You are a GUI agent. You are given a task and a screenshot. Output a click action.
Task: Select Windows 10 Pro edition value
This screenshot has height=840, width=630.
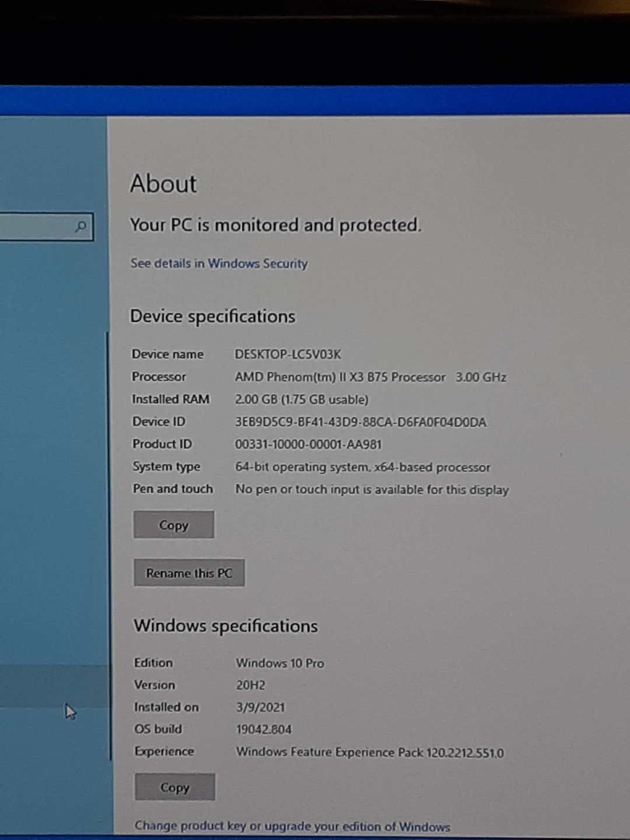click(280, 663)
